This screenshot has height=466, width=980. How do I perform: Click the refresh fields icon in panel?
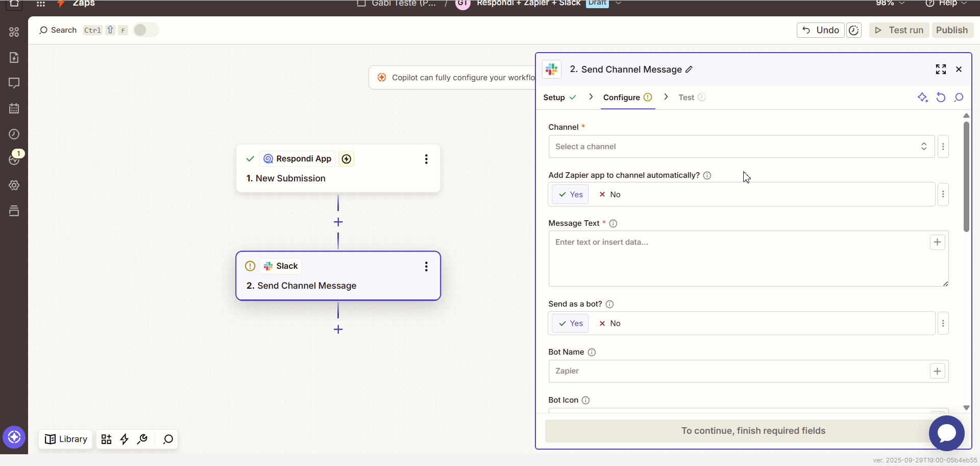pyautogui.click(x=941, y=98)
